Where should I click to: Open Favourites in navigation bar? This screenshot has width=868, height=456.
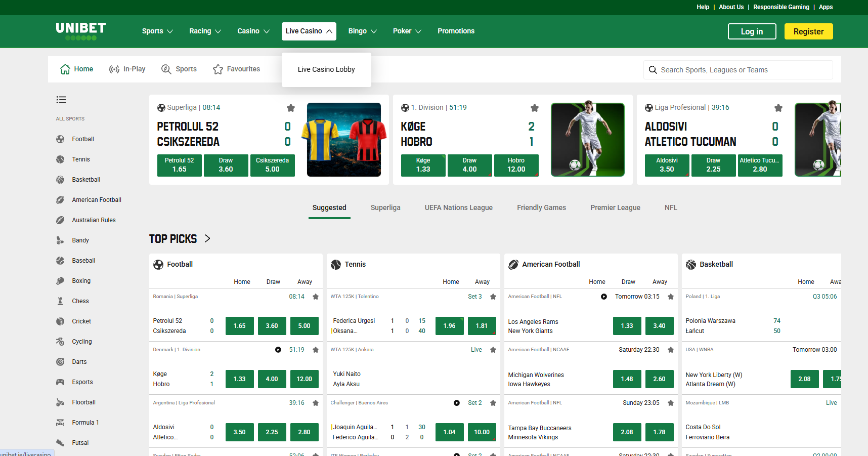(x=236, y=69)
